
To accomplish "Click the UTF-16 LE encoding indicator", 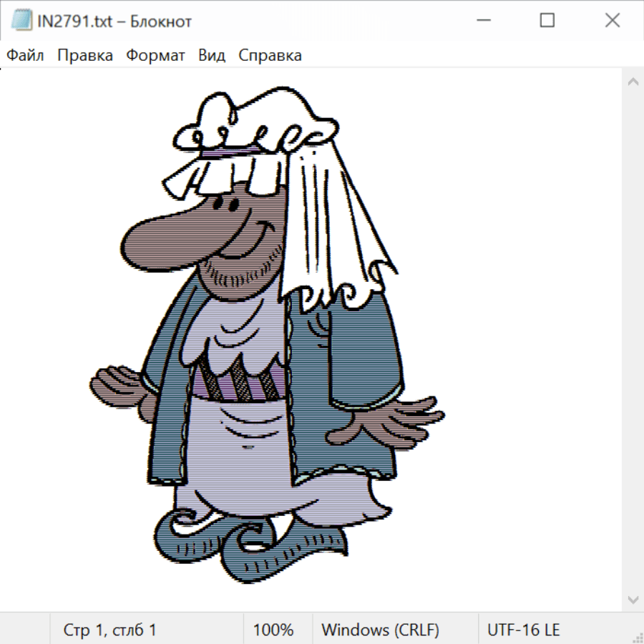I will 523,630.
